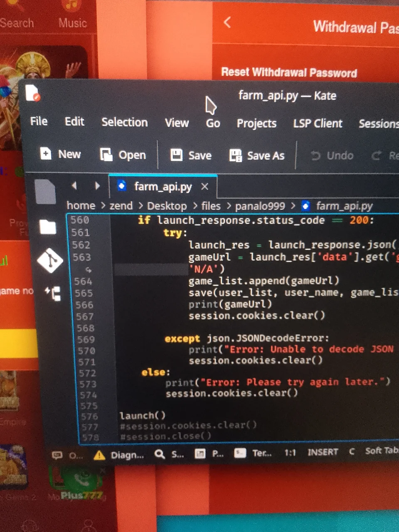The width and height of the screenshot is (399, 532).
Task: Click the New document toolbar button
Action: [60, 154]
